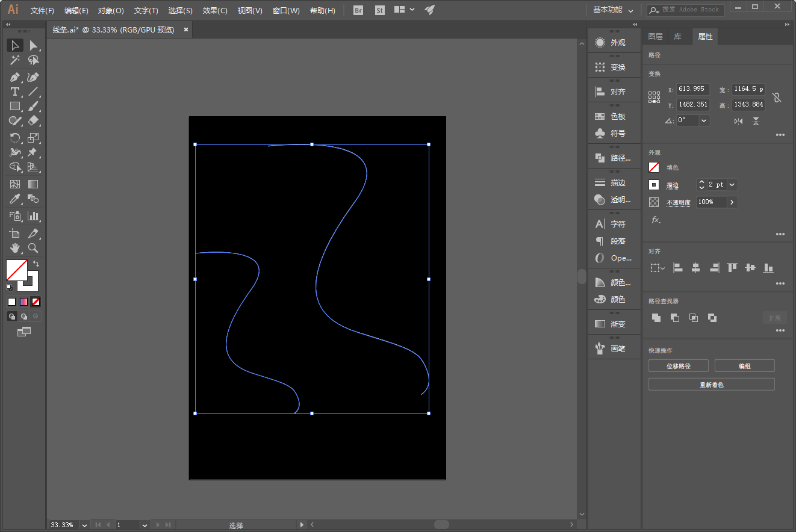Expand the stroke weight dropdown
The height and width of the screenshot is (532, 796).
pyautogui.click(x=732, y=185)
